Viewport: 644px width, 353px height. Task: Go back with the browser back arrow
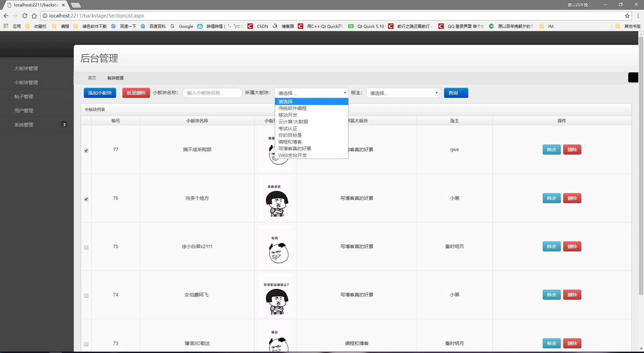pyautogui.click(x=6, y=16)
